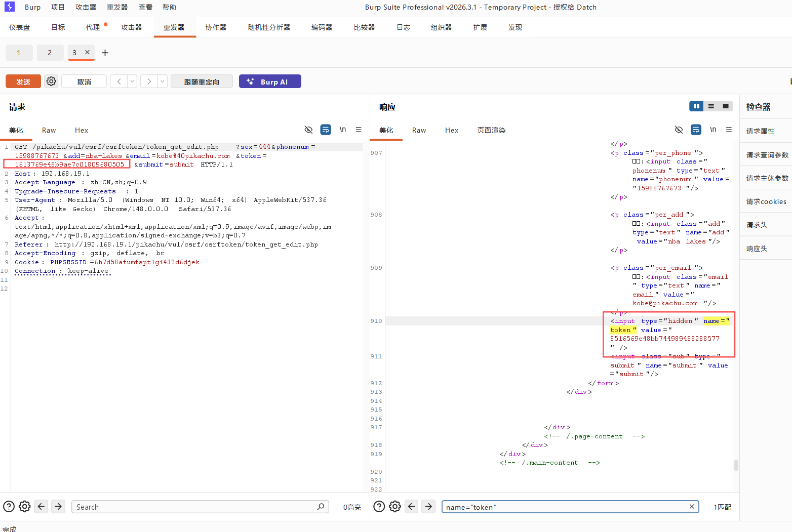The image size is (792, 532).
Task: Toggle hide non-printable chars in request panel
Action: (x=308, y=130)
